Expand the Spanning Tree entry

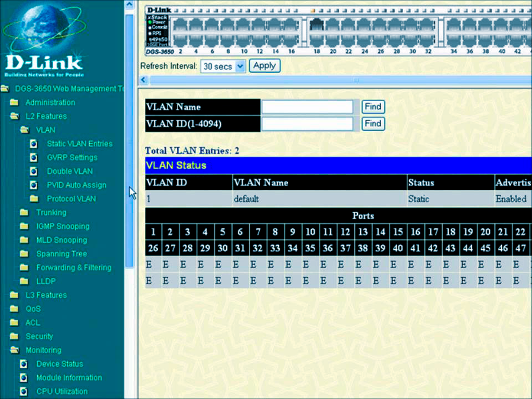pos(62,254)
